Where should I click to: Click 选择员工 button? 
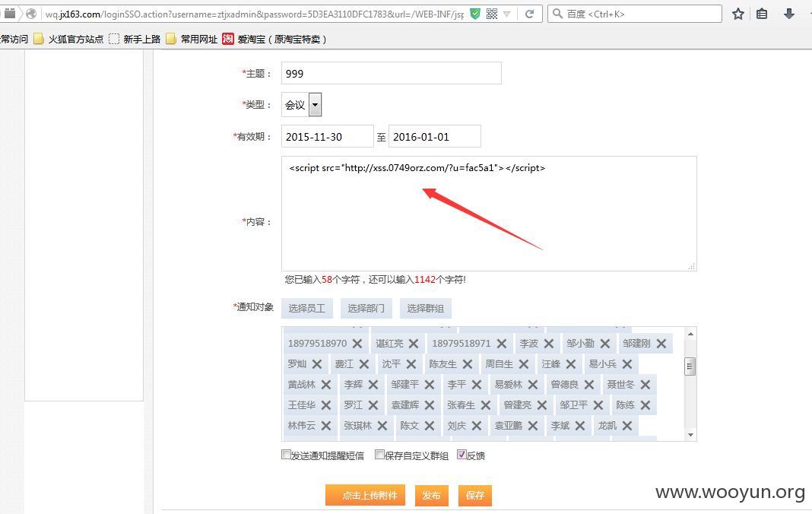click(x=307, y=308)
